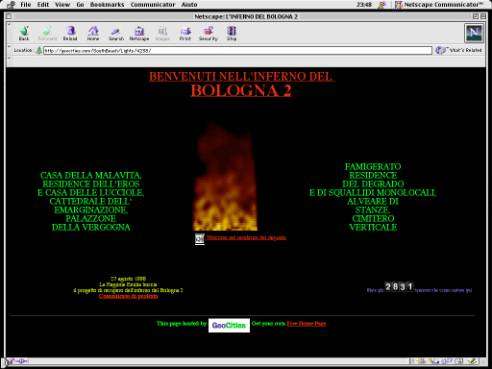Open the Aiuto help menu
This screenshot has height=369, width=492.
[189, 5]
